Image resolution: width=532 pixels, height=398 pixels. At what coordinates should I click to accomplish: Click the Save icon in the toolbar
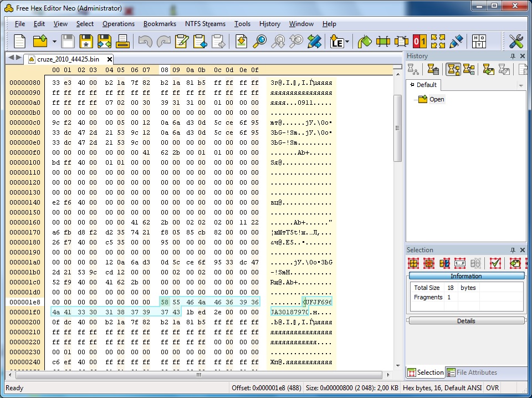[68, 42]
